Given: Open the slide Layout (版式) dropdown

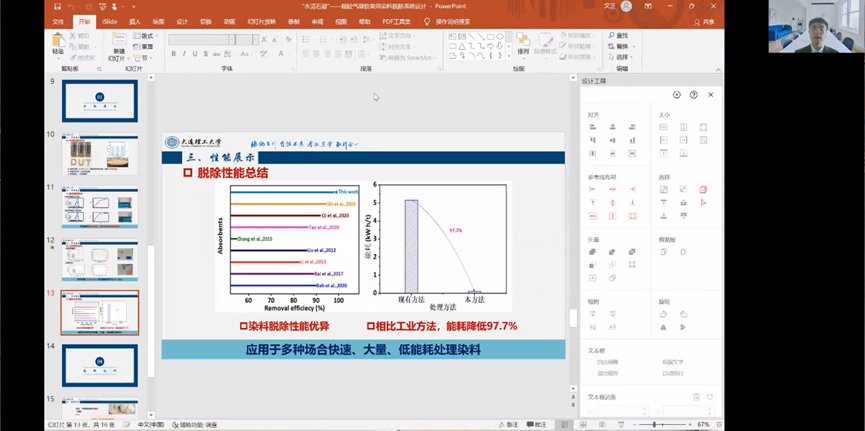Looking at the screenshot, I should pyautogui.click(x=146, y=36).
